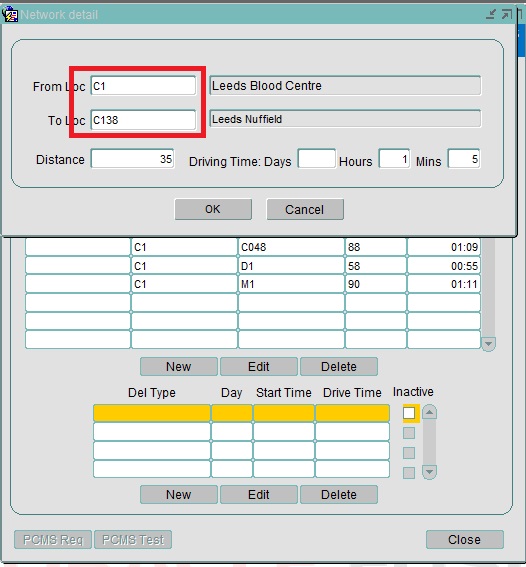Tick the first Inactive checkbox
The width and height of the screenshot is (526, 567).
(409, 413)
